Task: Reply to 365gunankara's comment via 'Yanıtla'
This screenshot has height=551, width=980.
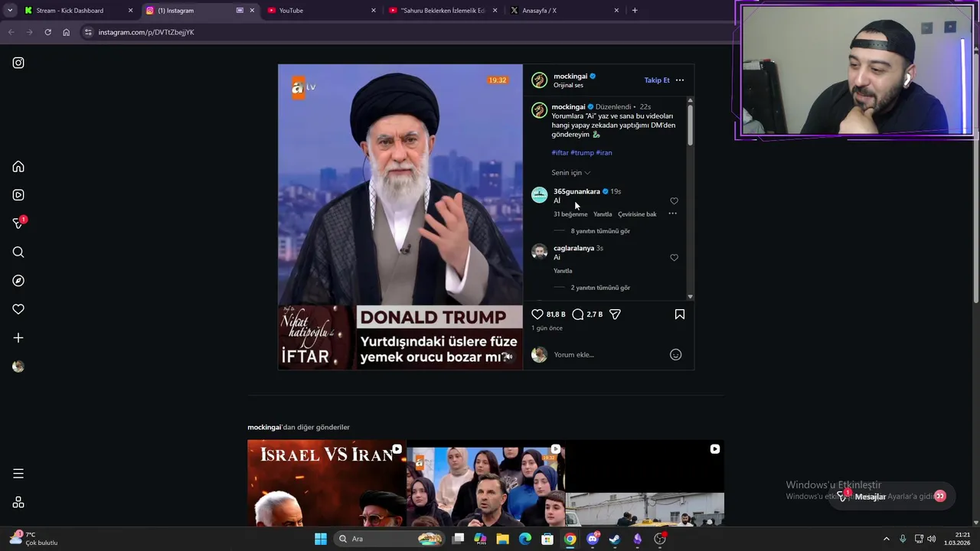Action: [x=603, y=214]
